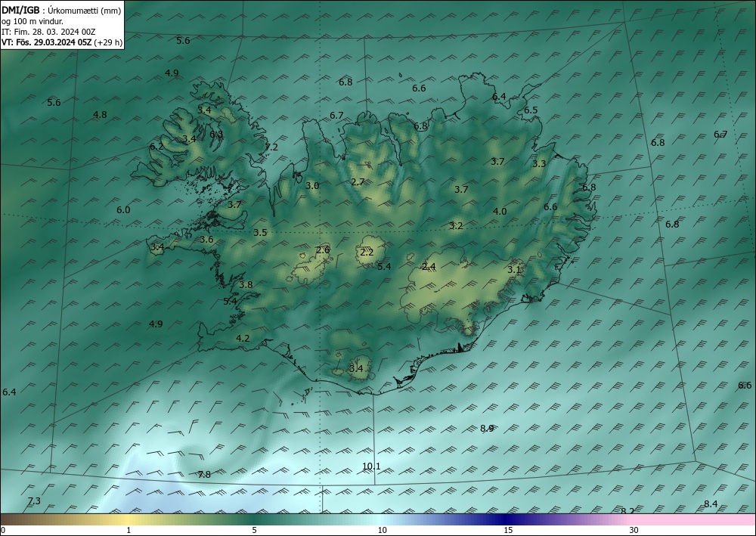Image resolution: width=756 pixels, height=536 pixels.
Task: Click the 'og 100 m vindur.' subtitle line
Action: click(33, 21)
